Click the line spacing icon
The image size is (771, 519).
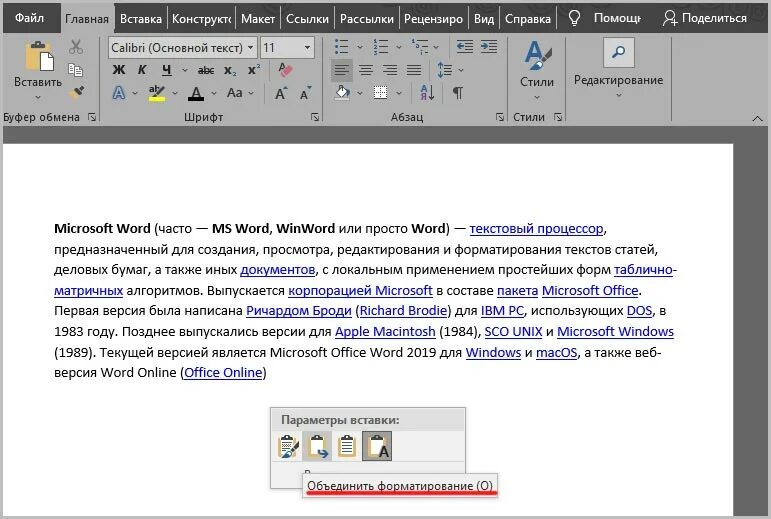click(445, 70)
